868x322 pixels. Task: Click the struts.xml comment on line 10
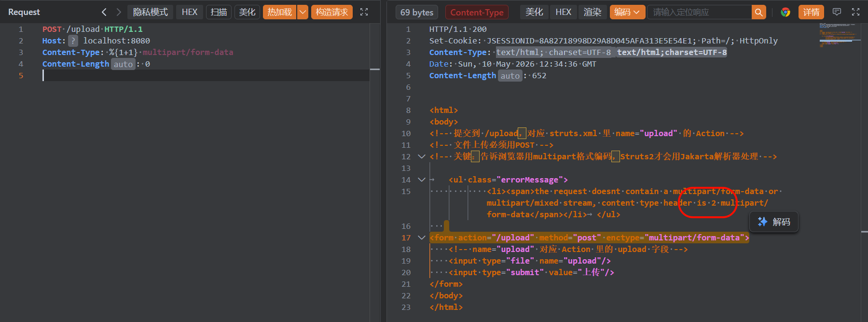587,133
